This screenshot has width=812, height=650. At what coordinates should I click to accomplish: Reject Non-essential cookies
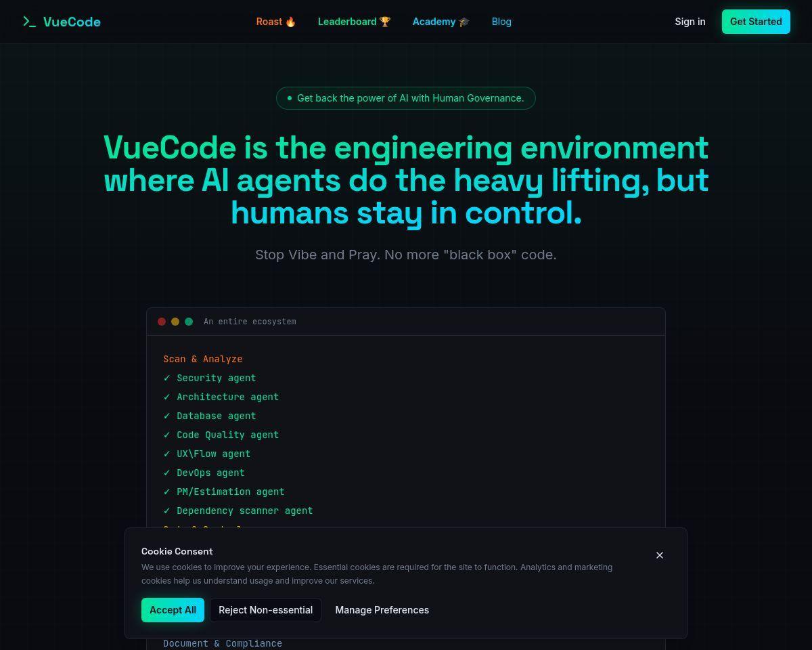pyautogui.click(x=265, y=609)
